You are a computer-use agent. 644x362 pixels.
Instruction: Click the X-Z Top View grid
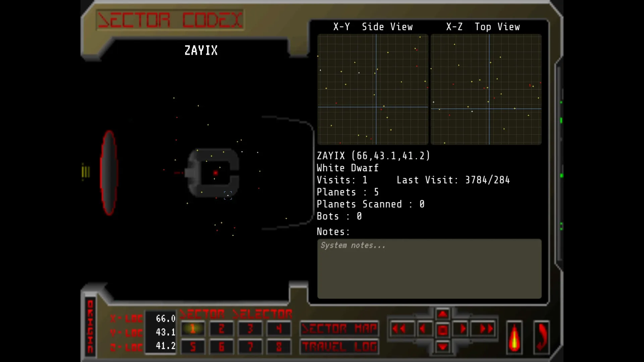point(486,89)
